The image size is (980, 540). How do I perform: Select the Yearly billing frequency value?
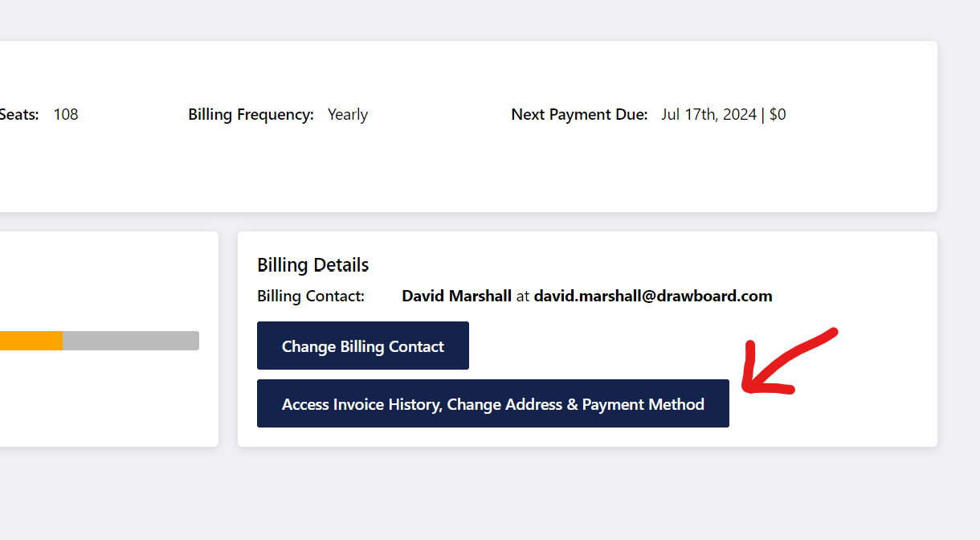(x=348, y=114)
